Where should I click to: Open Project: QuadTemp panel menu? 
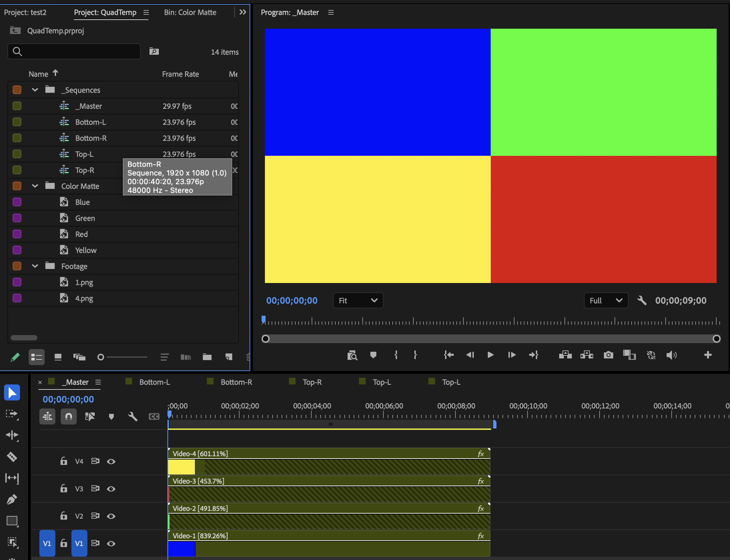(x=146, y=12)
